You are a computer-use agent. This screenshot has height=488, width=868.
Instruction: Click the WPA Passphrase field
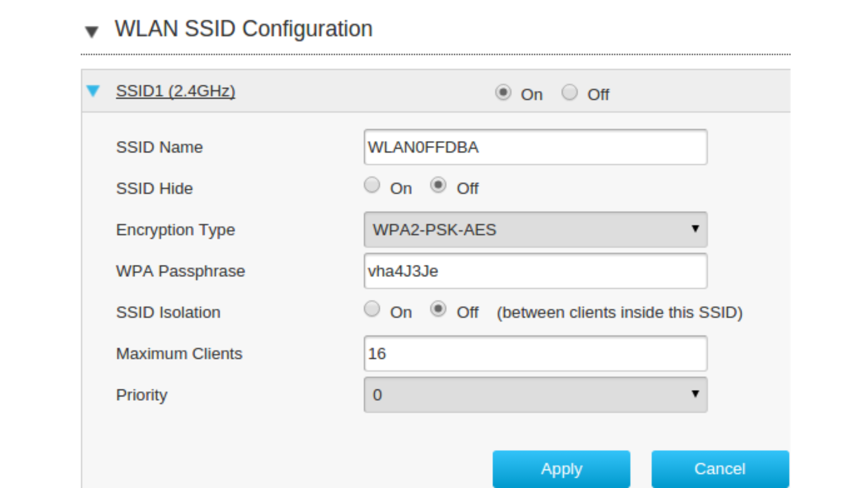coord(535,271)
